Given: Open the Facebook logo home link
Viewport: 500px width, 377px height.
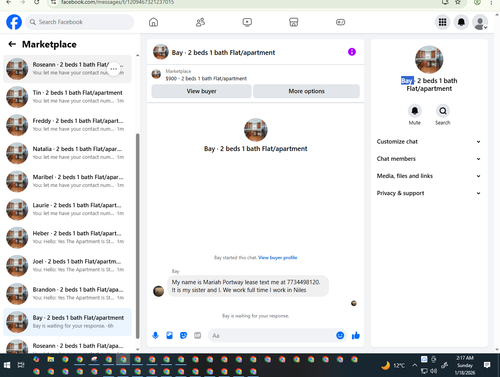Looking at the screenshot, I should pyautogui.click(x=14, y=22).
